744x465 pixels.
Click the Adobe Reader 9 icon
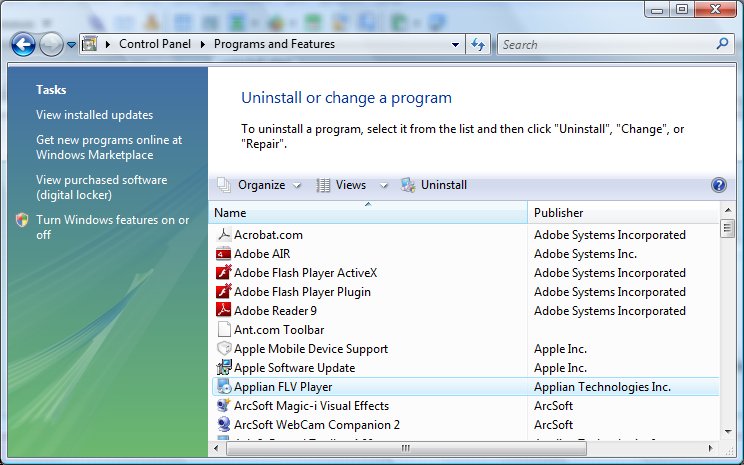(x=224, y=311)
